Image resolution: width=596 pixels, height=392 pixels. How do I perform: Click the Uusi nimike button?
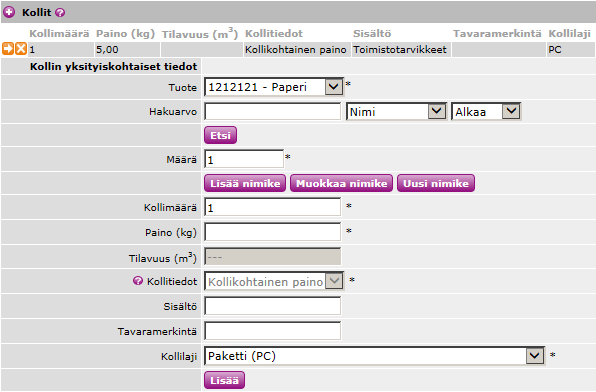point(436,183)
